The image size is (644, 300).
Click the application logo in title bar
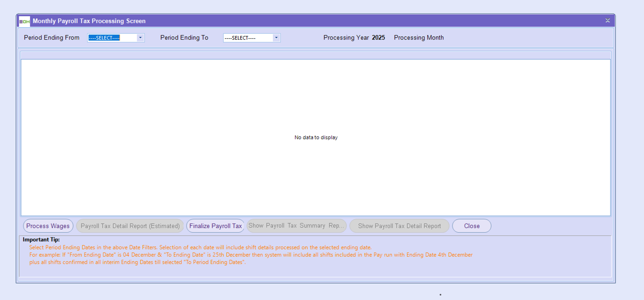[24, 21]
